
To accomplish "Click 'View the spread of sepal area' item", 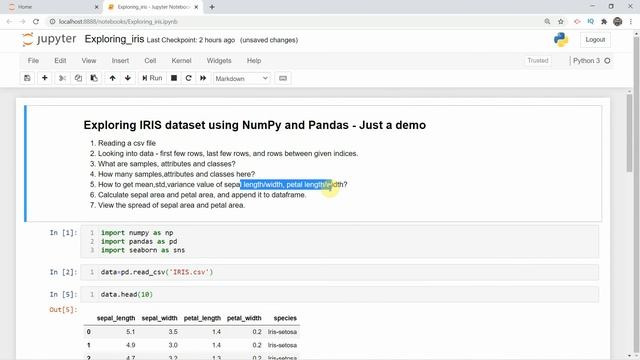I will (x=171, y=205).
